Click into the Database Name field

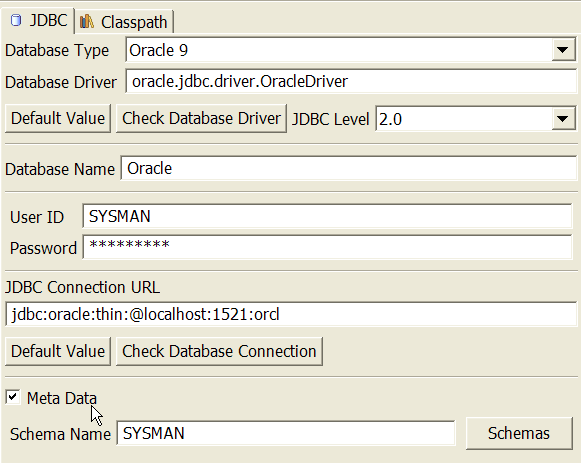point(349,169)
